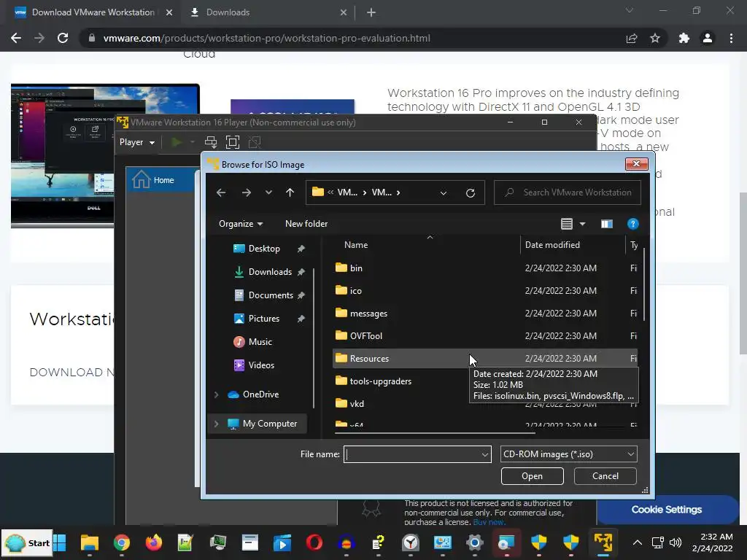Open the File name history dropdown arrow
The image size is (747, 560).
click(485, 454)
